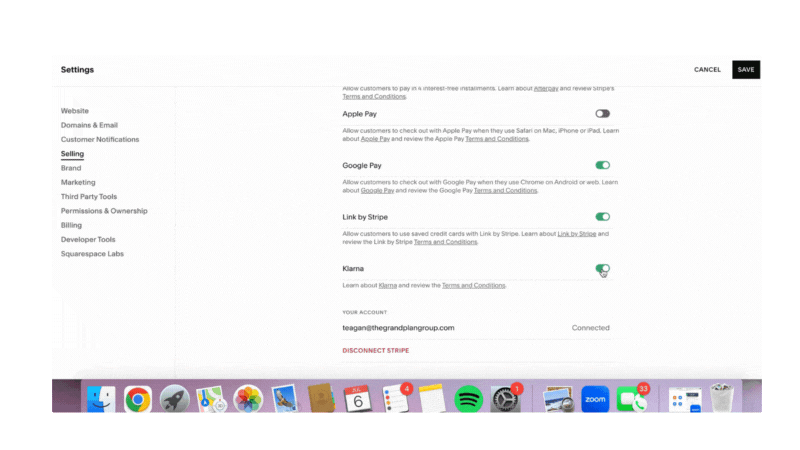Follow the Apple Pay learn-more link
This screenshot has height=450, width=800.
pos(375,139)
